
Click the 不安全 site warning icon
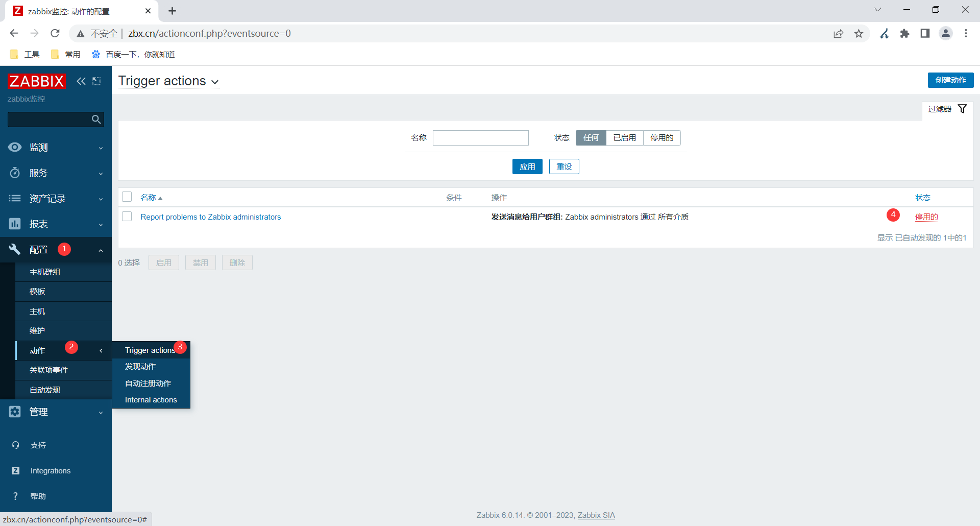[x=80, y=34]
